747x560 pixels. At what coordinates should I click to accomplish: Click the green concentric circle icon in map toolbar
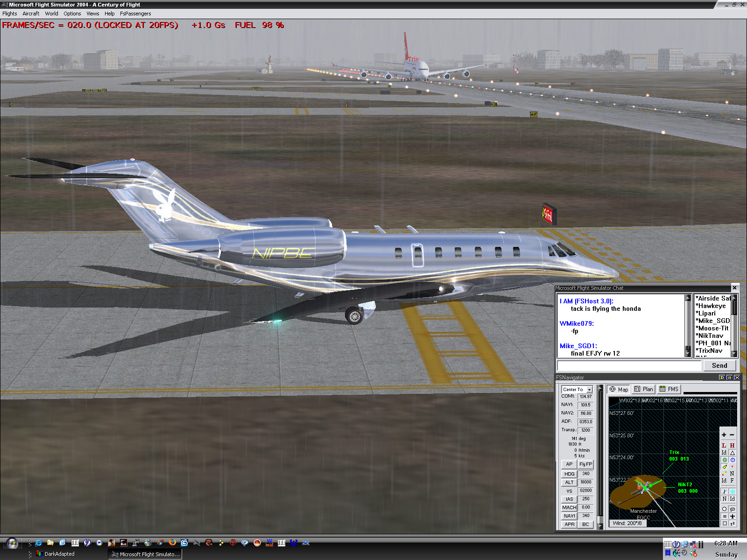725,460
